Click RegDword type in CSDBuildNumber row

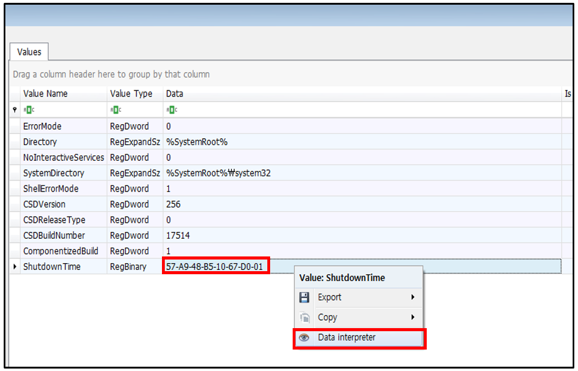coord(129,235)
